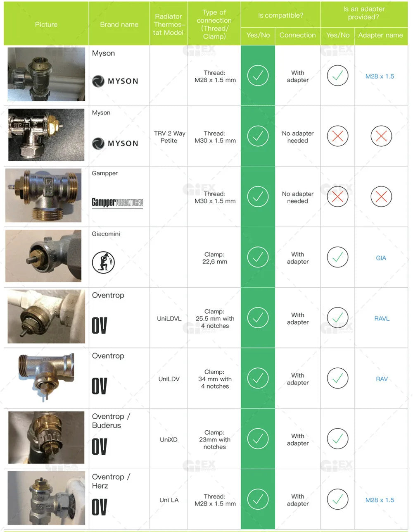Click the red X in the Gampper adapter name column
The width and height of the screenshot is (413, 532).
pos(381,197)
